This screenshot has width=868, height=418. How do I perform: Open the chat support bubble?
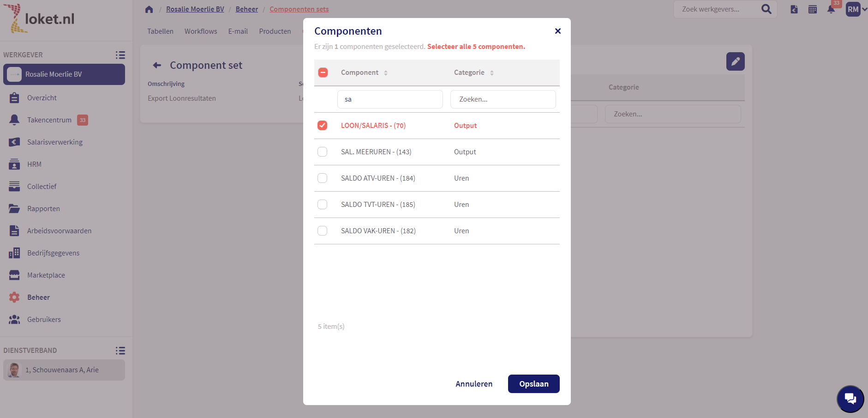pos(850,399)
